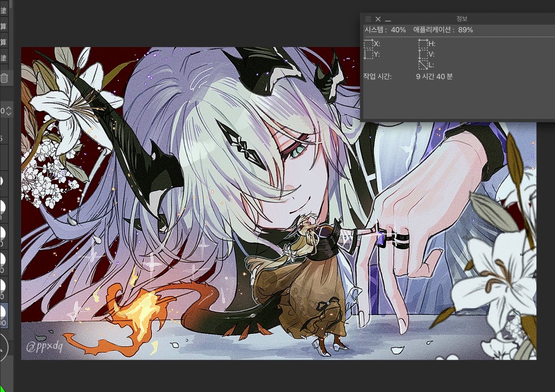
Task: Open the 정보 panel hamburger menu
Action: point(368,19)
